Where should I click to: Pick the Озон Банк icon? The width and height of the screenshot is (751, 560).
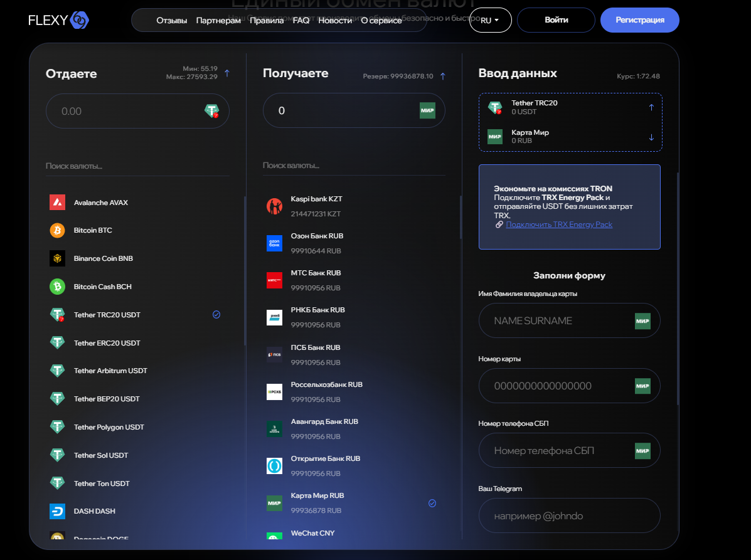pos(274,243)
